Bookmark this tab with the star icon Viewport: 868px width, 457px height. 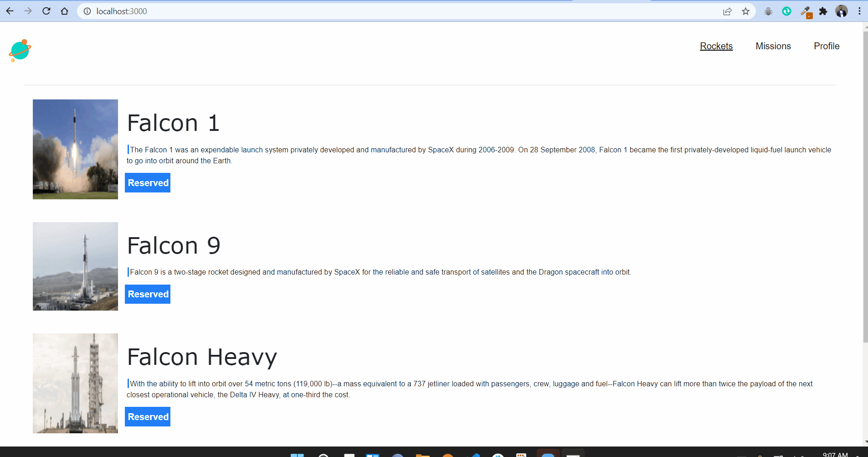pyautogui.click(x=745, y=11)
